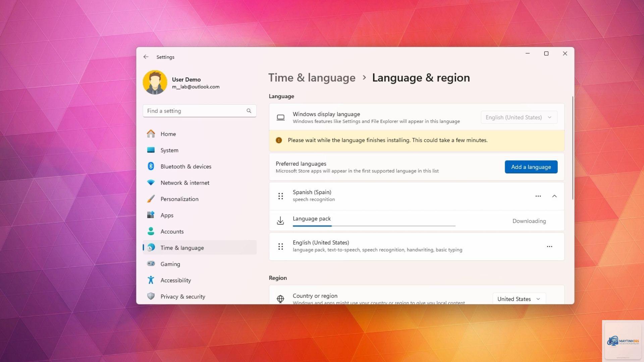Click the Windows display language laptop icon
Screen dimensions: 644x362
pos(280,117)
